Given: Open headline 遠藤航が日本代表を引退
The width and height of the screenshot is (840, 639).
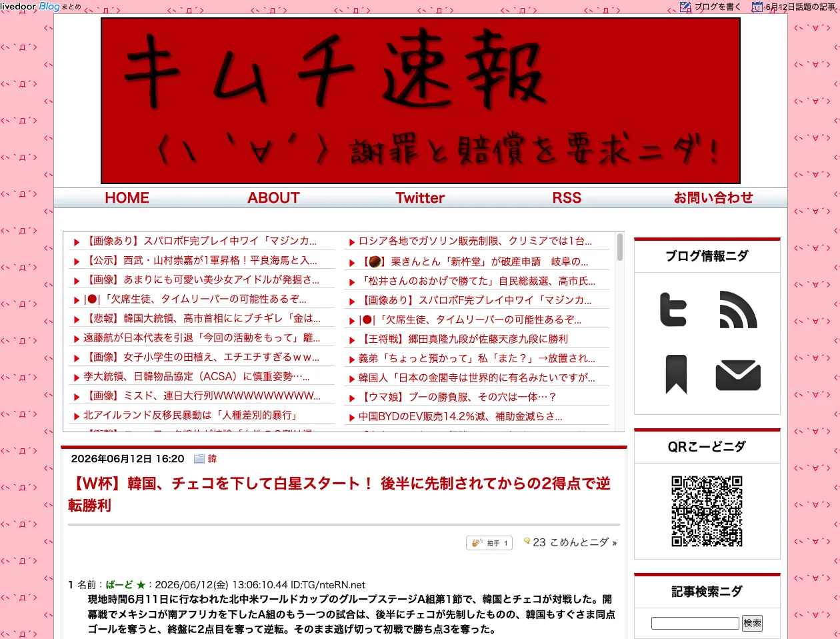Looking at the screenshot, I should click(x=202, y=338).
